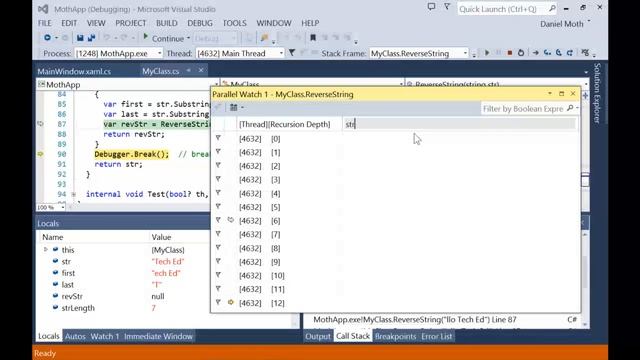640x360 pixels.
Task: Switch to the Watch 1 tab
Action: (105, 336)
